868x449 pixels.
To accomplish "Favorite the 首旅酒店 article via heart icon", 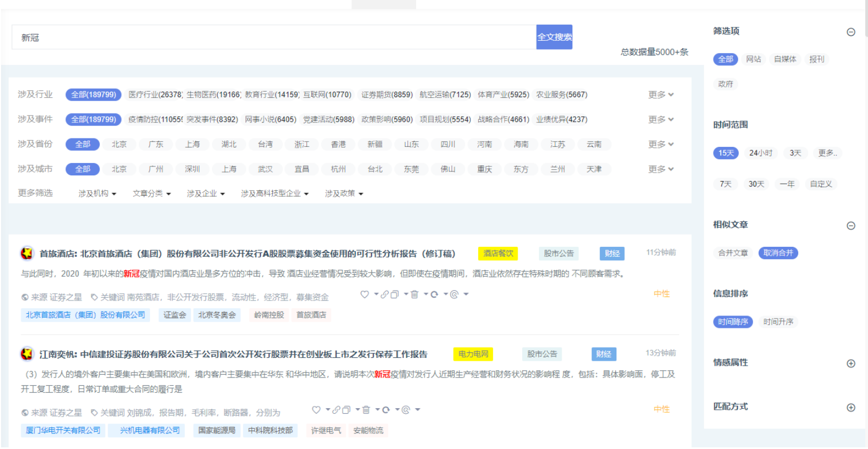I will (365, 294).
